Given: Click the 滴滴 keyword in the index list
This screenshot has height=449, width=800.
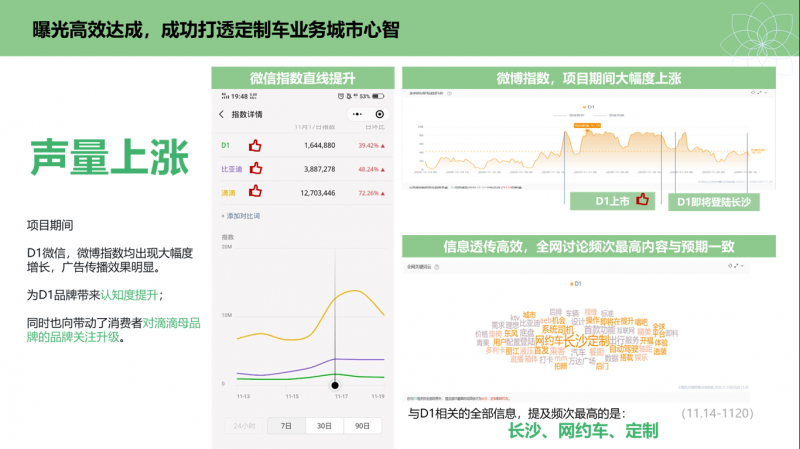Looking at the screenshot, I should [x=228, y=193].
